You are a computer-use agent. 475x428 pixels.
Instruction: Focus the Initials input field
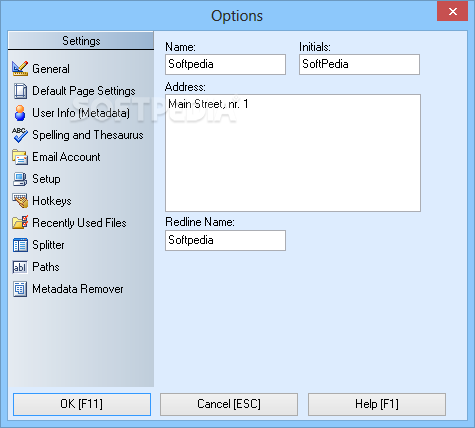click(x=359, y=64)
